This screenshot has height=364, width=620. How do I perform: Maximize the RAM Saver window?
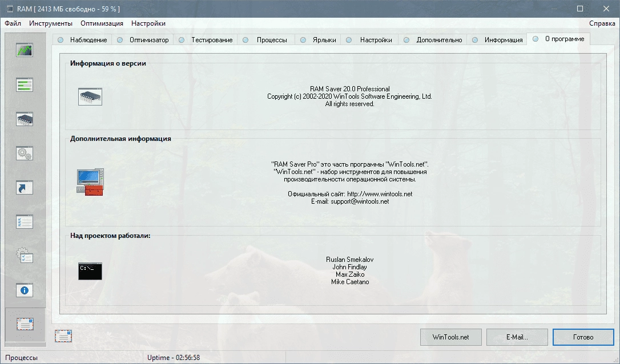point(580,9)
